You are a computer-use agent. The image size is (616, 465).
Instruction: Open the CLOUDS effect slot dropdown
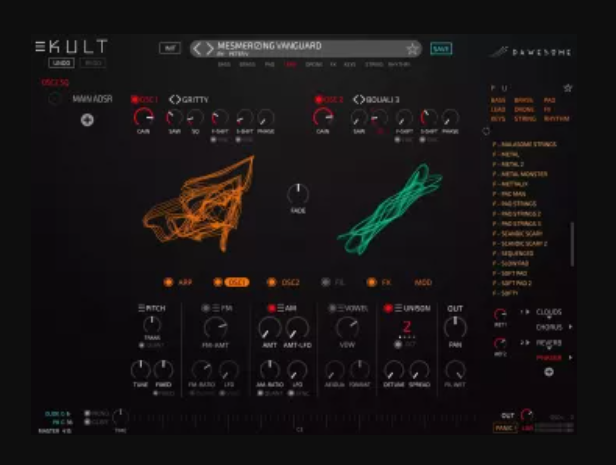(x=549, y=312)
